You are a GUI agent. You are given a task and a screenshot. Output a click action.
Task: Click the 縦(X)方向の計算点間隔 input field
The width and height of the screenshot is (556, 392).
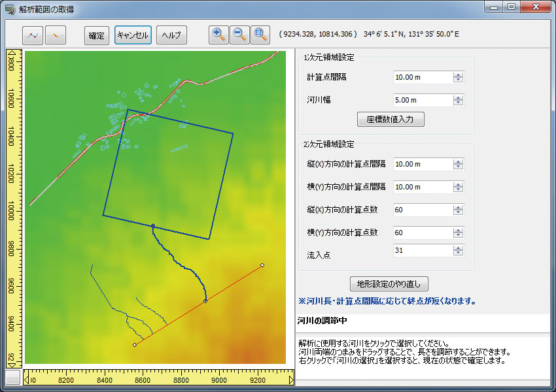423,164
